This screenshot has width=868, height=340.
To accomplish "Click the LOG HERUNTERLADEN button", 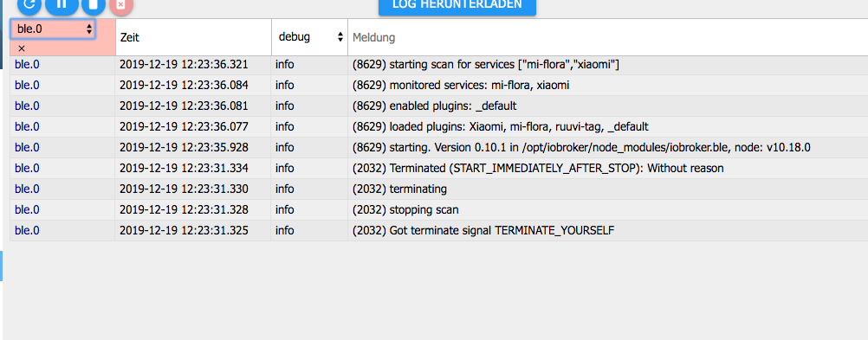I will tap(457, 5).
